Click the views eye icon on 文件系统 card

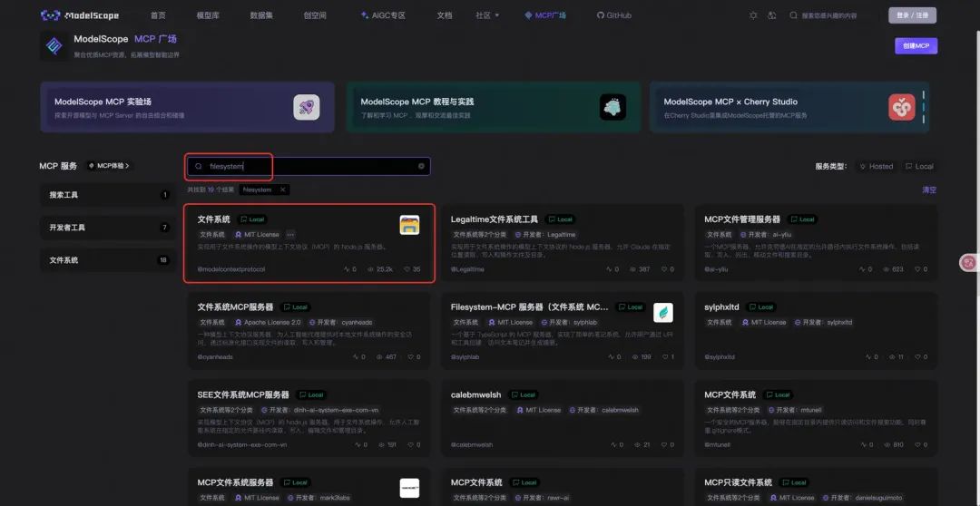coord(370,269)
